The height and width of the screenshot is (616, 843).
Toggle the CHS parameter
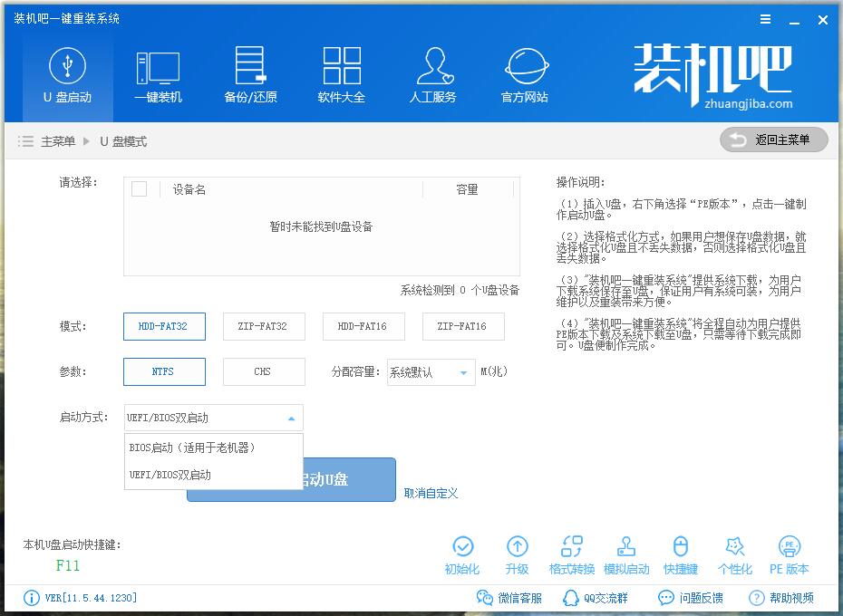click(x=264, y=371)
